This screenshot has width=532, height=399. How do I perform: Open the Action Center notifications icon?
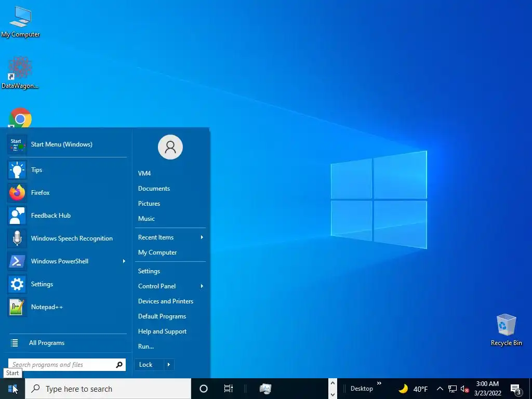pyautogui.click(x=516, y=389)
